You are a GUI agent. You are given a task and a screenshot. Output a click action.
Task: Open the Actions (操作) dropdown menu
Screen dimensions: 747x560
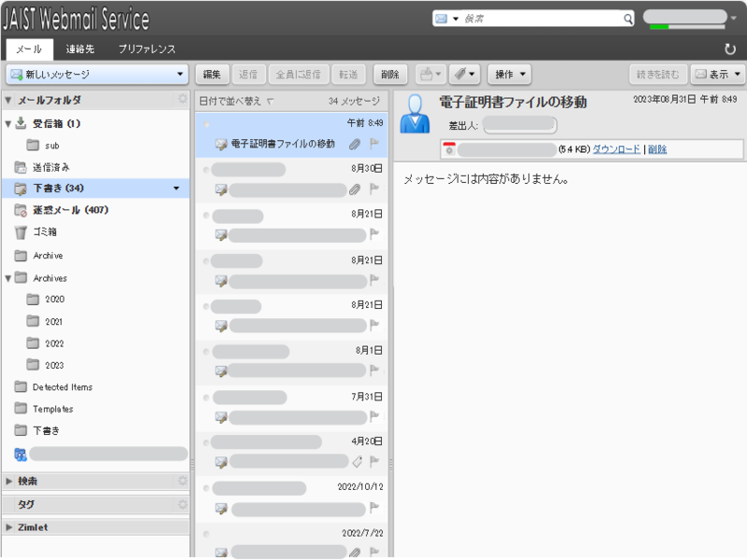509,75
